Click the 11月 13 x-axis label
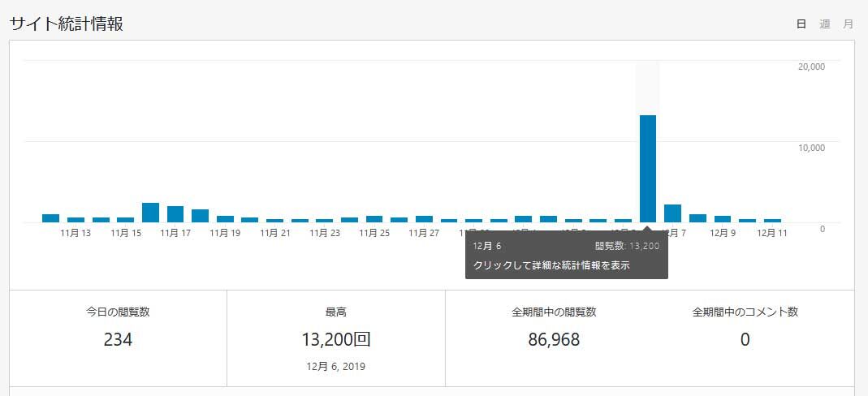 pyautogui.click(x=76, y=234)
